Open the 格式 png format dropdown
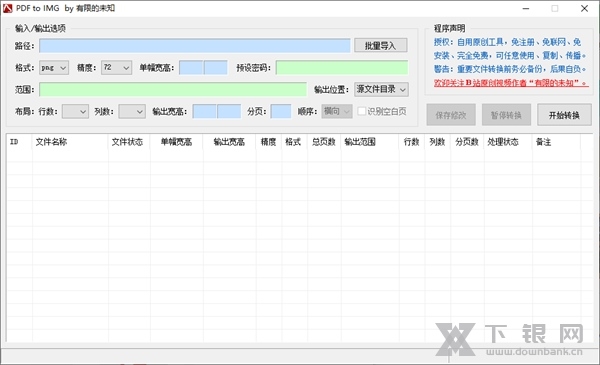 (54, 68)
